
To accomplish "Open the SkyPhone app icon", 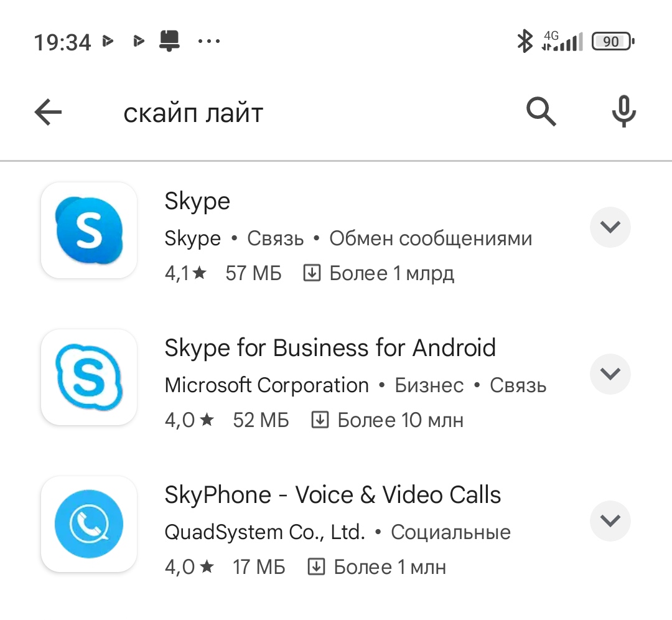I will (x=88, y=524).
